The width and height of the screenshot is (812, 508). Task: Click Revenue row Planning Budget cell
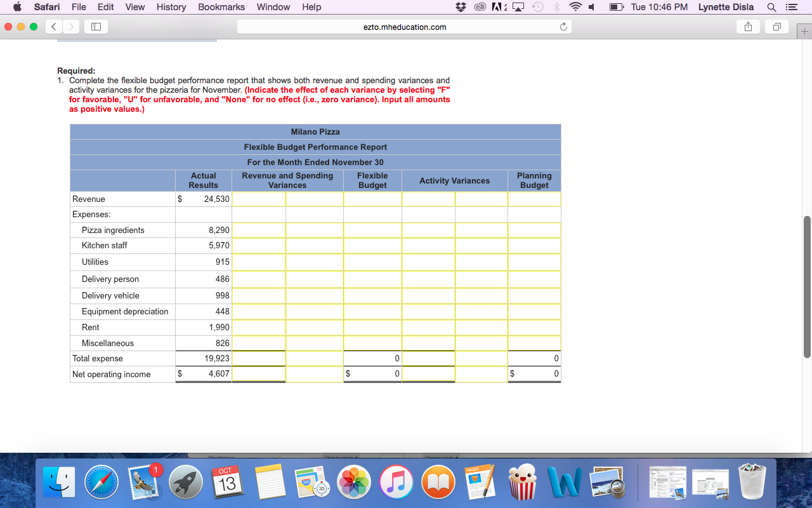click(534, 199)
